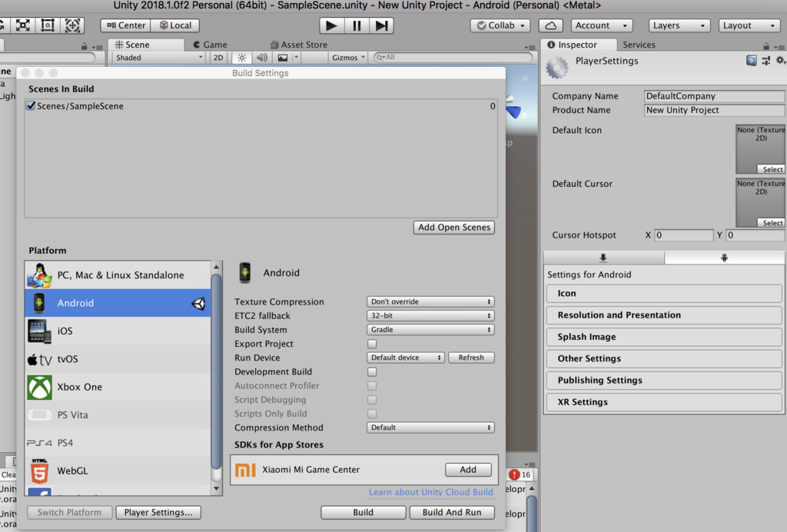787x532 pixels.
Task: Select the WebGL platform
Action: pyautogui.click(x=118, y=470)
